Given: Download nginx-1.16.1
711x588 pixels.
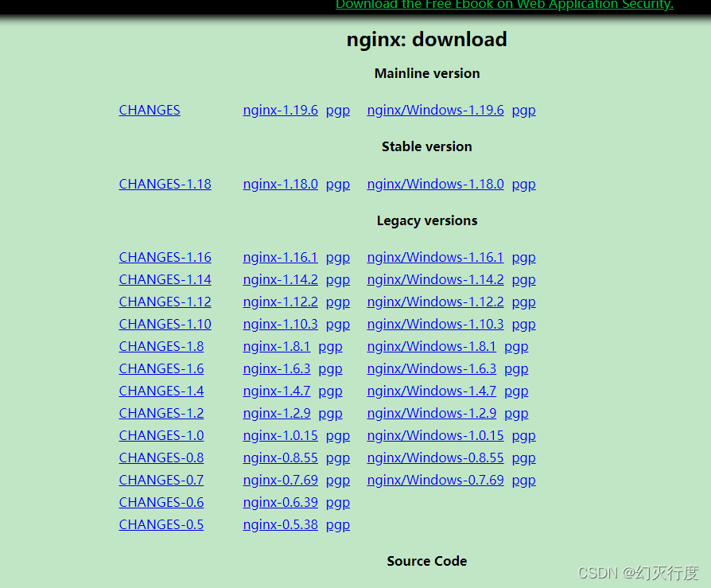Looking at the screenshot, I should coord(280,257).
